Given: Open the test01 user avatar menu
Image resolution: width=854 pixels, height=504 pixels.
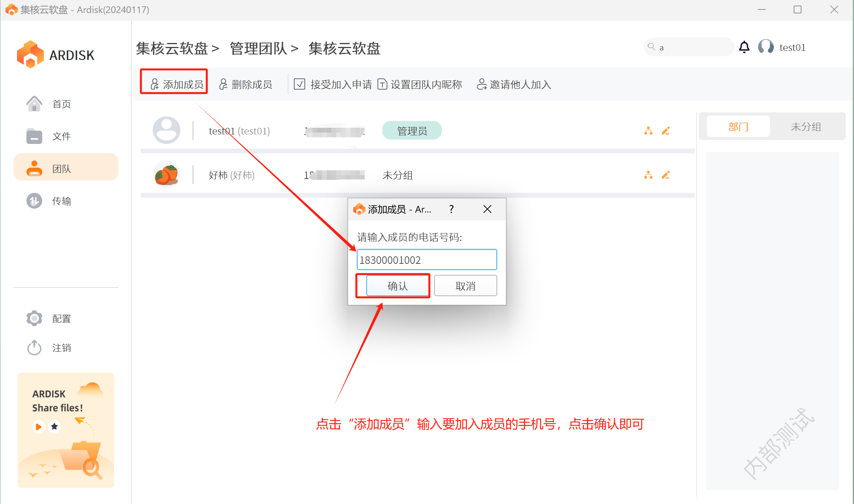Looking at the screenshot, I should tap(766, 47).
